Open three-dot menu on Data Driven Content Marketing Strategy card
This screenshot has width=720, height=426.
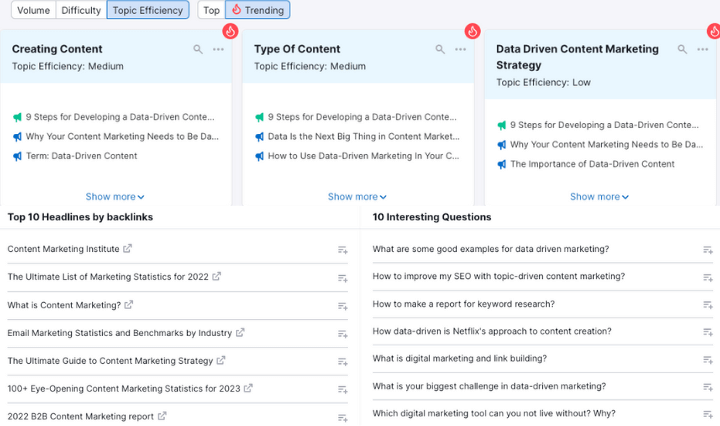coord(703,49)
